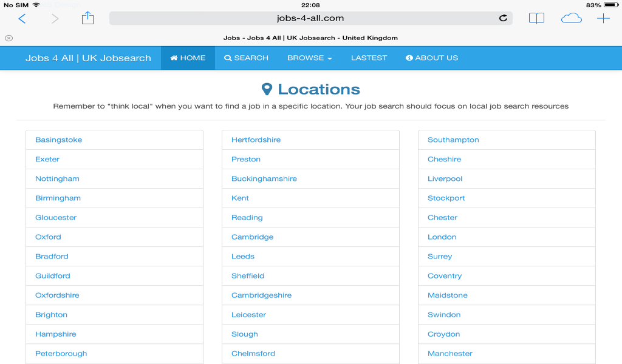Open the Manchester jobs page
622x364 pixels.
pyautogui.click(x=449, y=353)
